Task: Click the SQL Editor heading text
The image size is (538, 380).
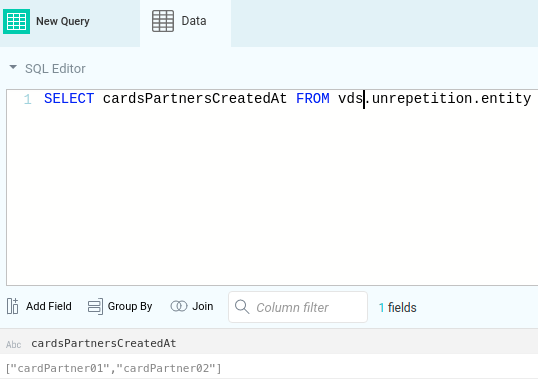Action: [x=55, y=69]
